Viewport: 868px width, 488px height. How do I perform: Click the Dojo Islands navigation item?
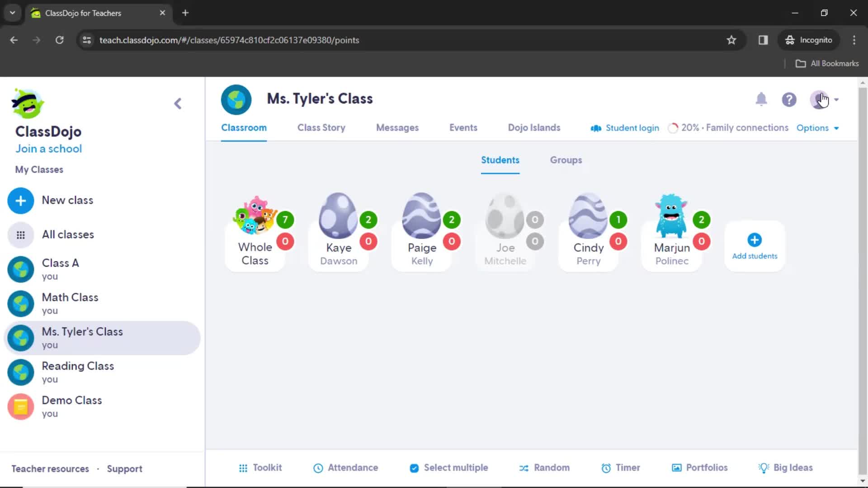tap(534, 127)
